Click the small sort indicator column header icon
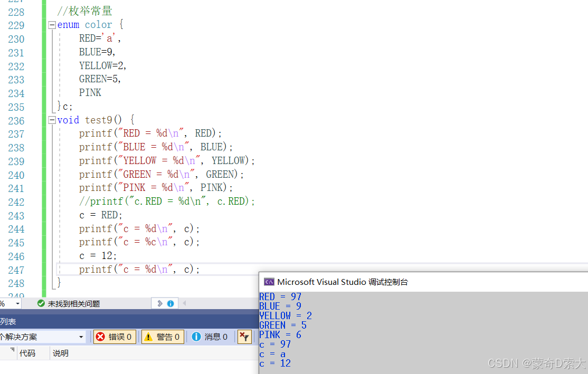588x374 pixels. 12,350
